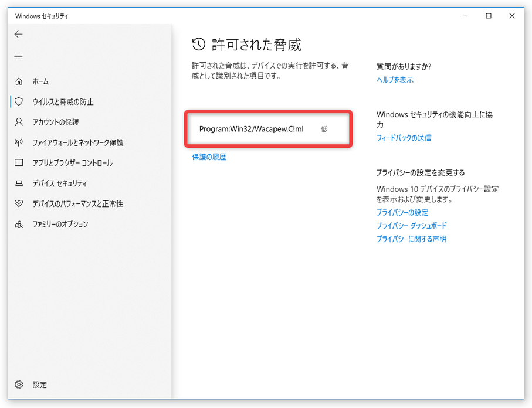Open デバイスのパフォーマンスと正常性
532x408 pixels.
pyautogui.click(x=77, y=203)
